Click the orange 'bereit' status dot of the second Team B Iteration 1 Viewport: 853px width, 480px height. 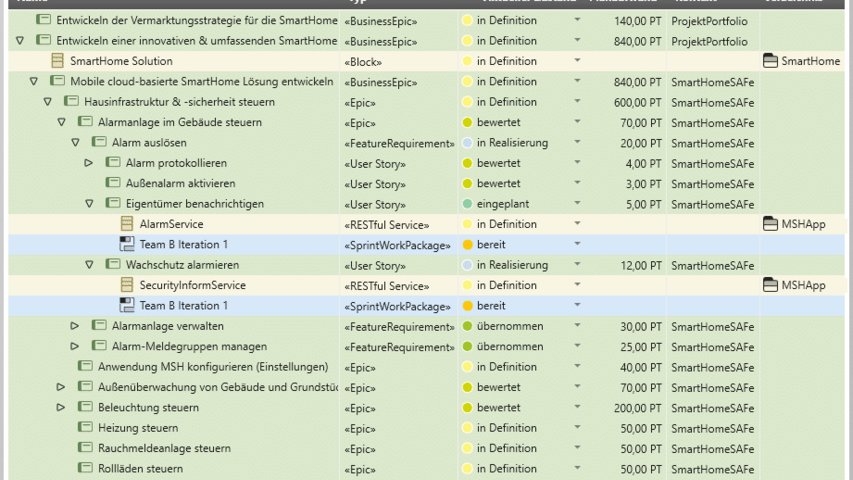pos(467,306)
